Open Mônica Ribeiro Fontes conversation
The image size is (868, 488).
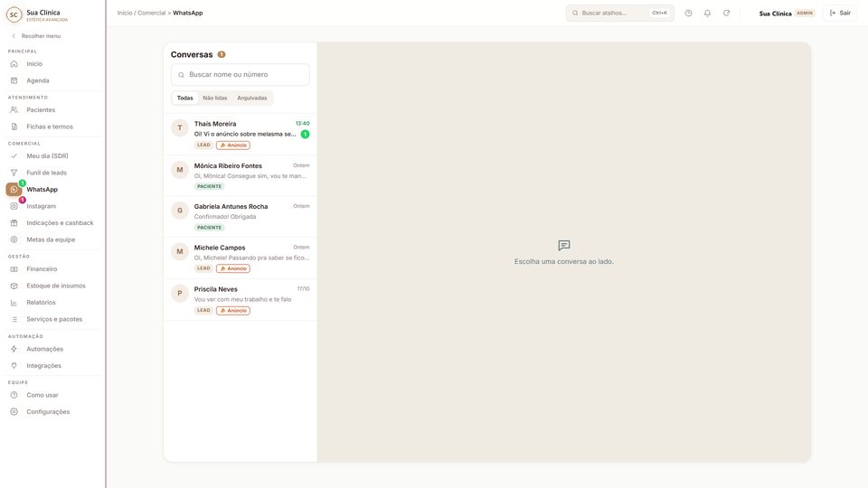coord(241,175)
